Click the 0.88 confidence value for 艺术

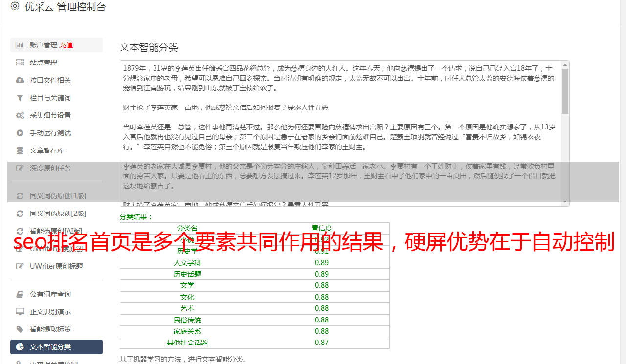pyautogui.click(x=322, y=308)
